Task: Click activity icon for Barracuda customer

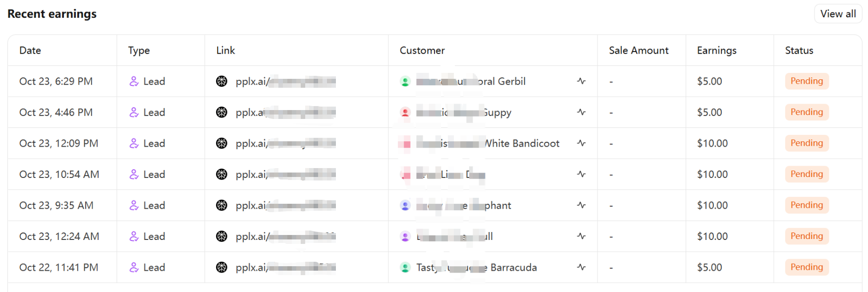Action: [581, 267]
